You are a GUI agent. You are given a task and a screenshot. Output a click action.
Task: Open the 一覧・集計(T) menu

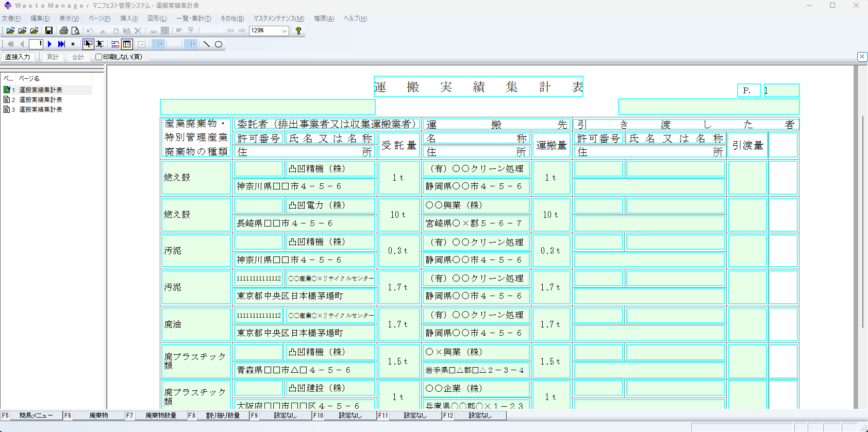(x=193, y=19)
